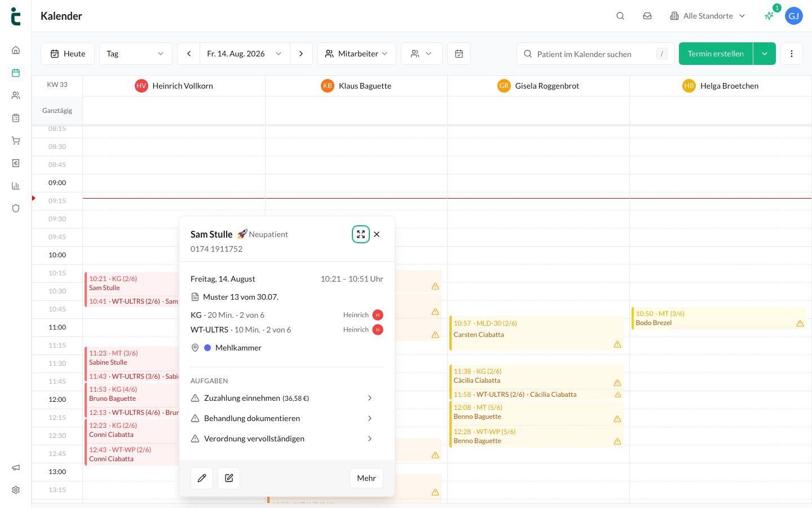Click the KW 33 week label
The width and height of the screenshot is (812, 508).
(x=57, y=85)
